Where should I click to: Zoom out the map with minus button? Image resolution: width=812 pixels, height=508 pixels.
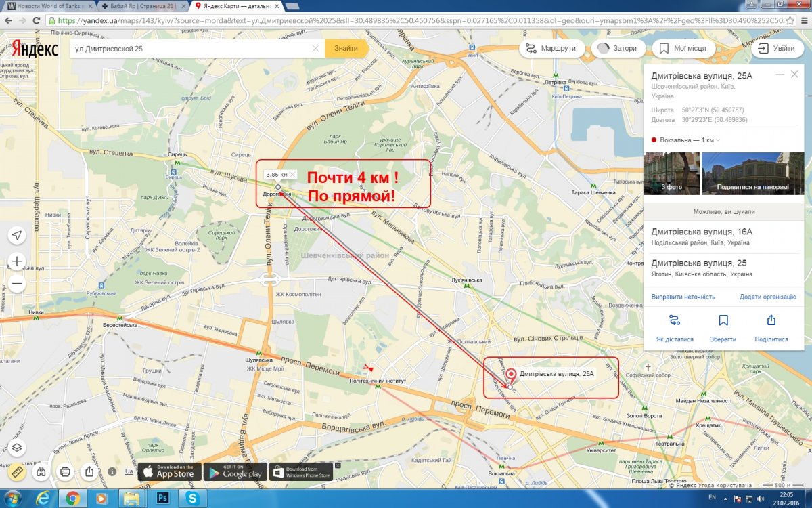17,284
